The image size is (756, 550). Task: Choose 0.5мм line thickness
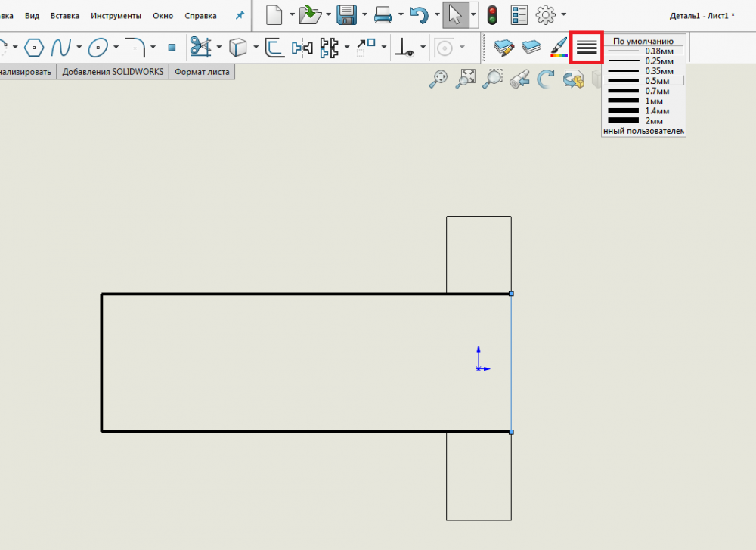point(643,81)
